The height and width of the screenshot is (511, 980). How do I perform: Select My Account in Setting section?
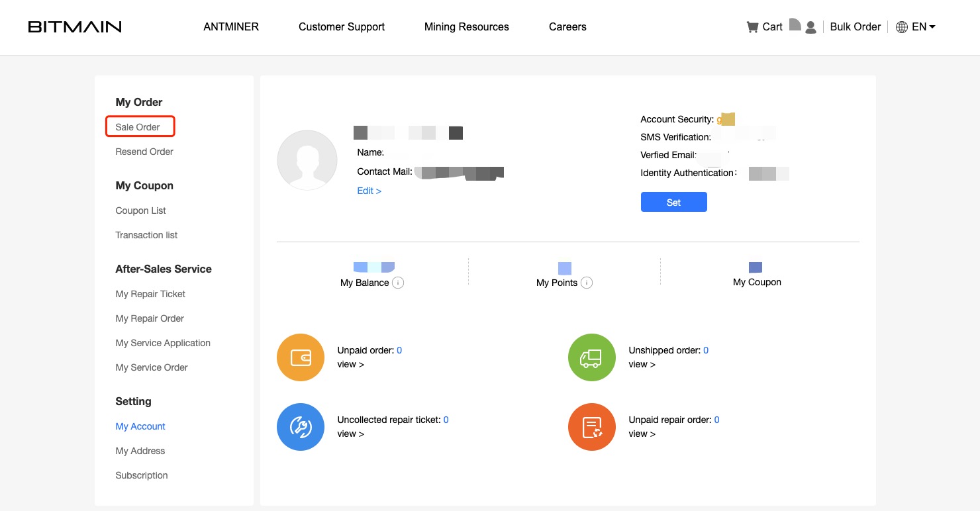click(x=140, y=426)
